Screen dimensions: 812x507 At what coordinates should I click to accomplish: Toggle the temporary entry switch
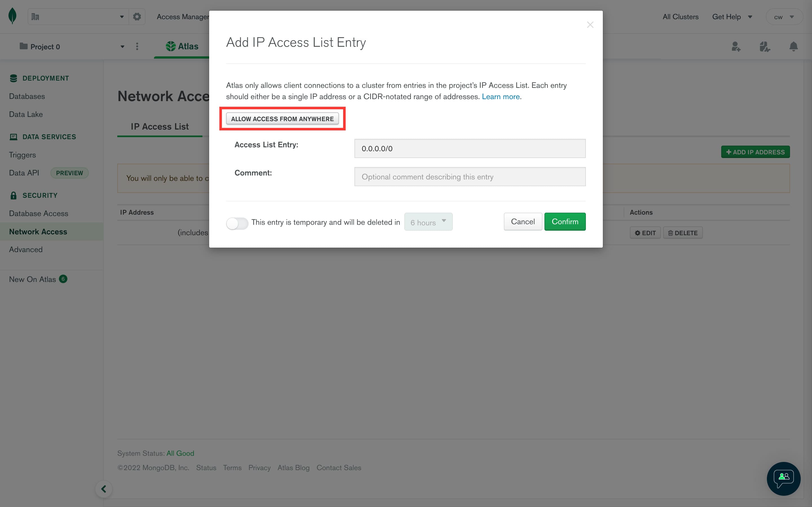[237, 223]
